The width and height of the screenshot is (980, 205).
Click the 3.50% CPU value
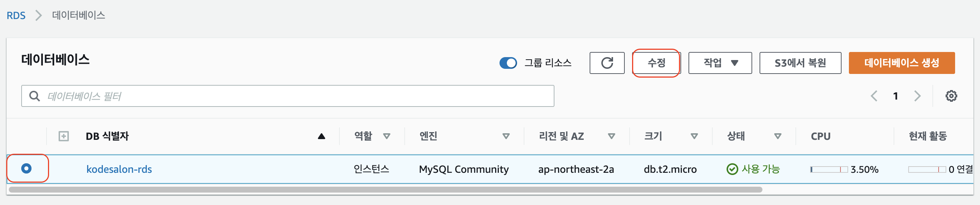coord(864,169)
